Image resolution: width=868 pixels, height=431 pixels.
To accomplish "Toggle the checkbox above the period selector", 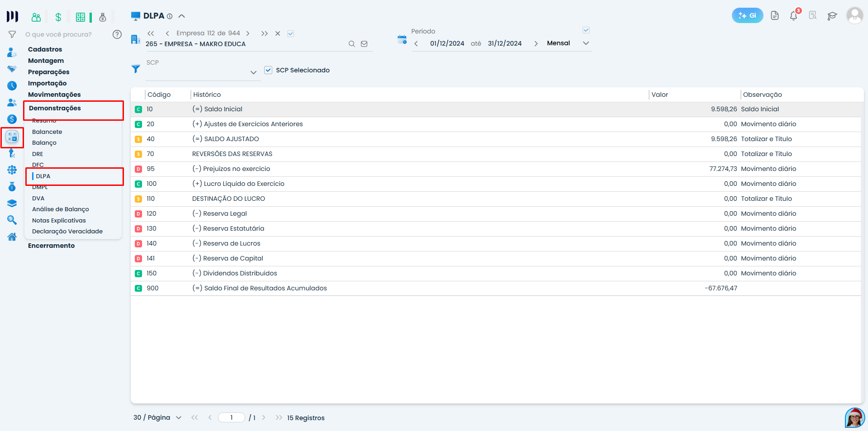I will [x=586, y=30].
